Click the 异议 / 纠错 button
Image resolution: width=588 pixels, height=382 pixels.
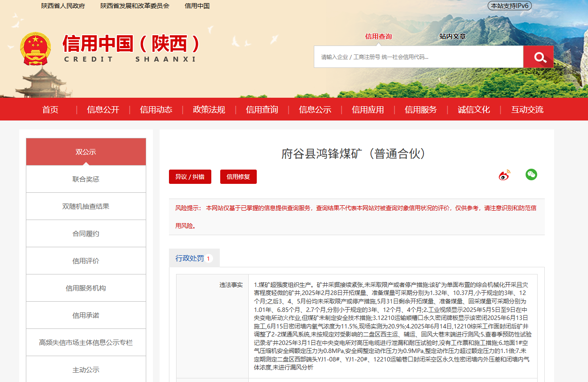tap(190, 177)
